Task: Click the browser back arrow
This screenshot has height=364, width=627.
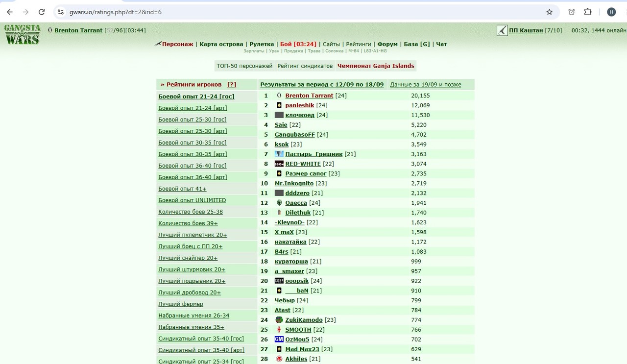Action: tap(10, 12)
